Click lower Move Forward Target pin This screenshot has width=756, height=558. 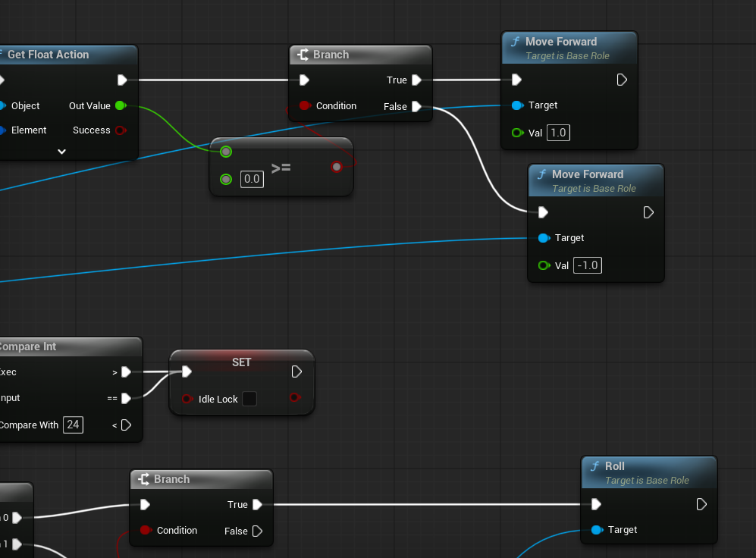pos(544,238)
